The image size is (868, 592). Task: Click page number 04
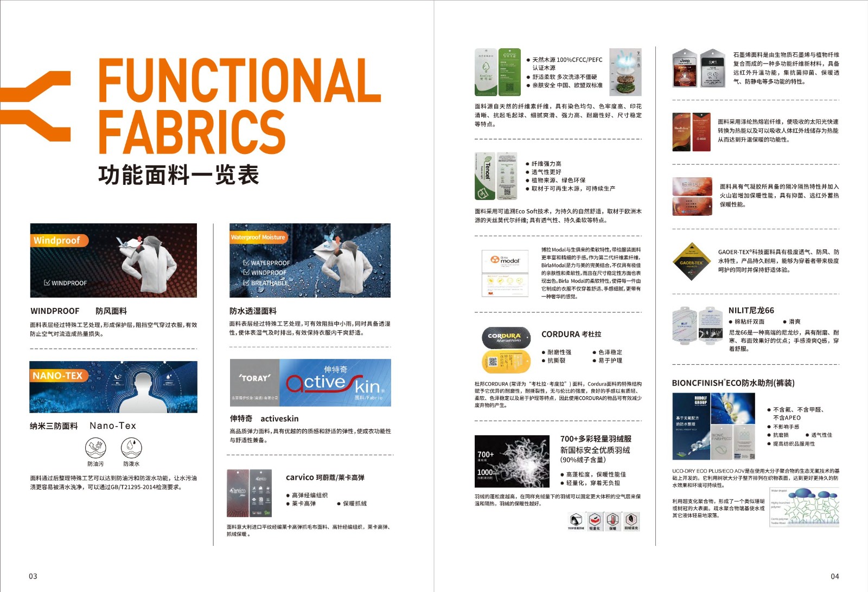coord(834,576)
